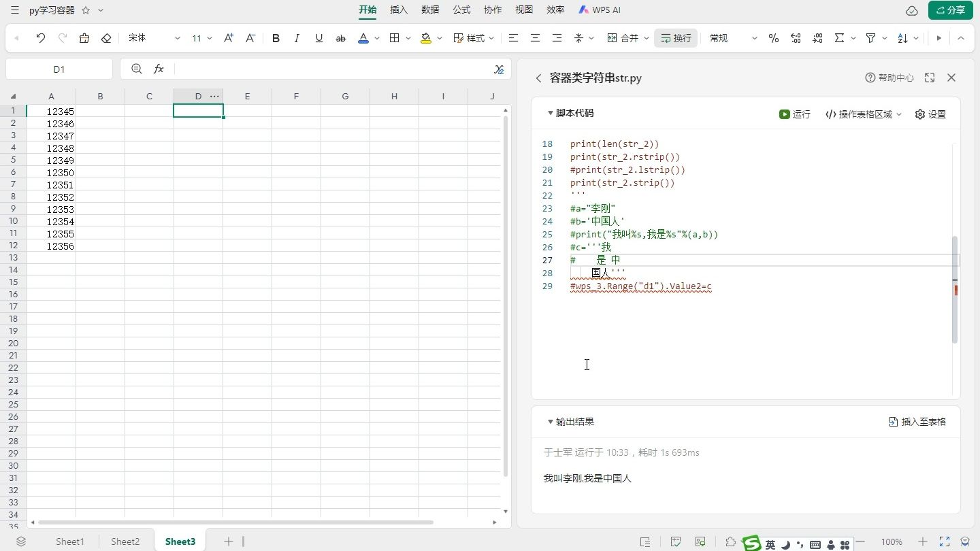Image resolution: width=980 pixels, height=551 pixels.
Task: Set vertical middle alignment
Action: pos(578,38)
